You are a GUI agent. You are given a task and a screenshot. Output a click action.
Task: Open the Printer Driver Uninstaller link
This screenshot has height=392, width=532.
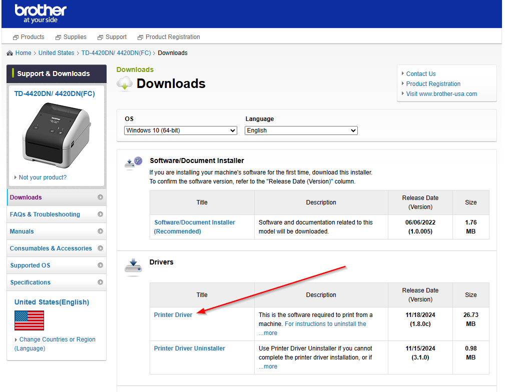coord(189,348)
